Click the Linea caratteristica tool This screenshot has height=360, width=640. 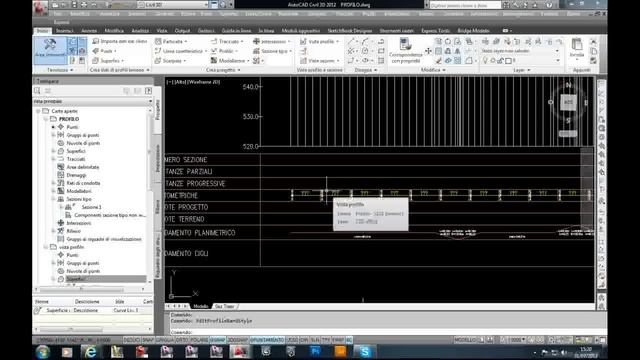tap(181, 51)
